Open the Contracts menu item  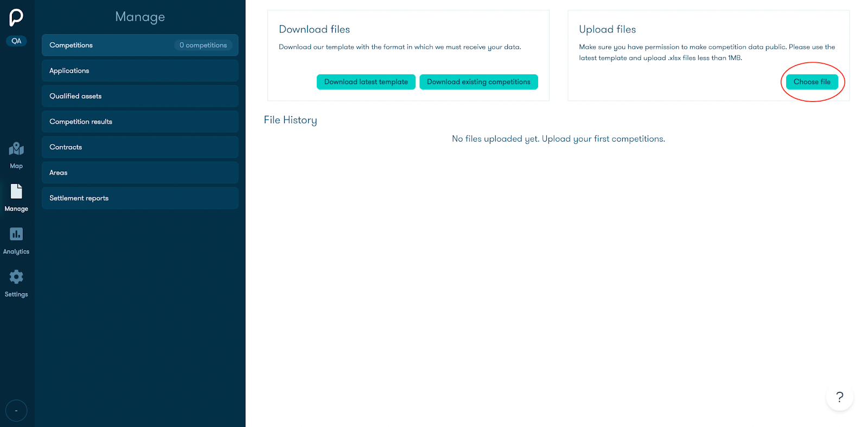[x=140, y=147]
